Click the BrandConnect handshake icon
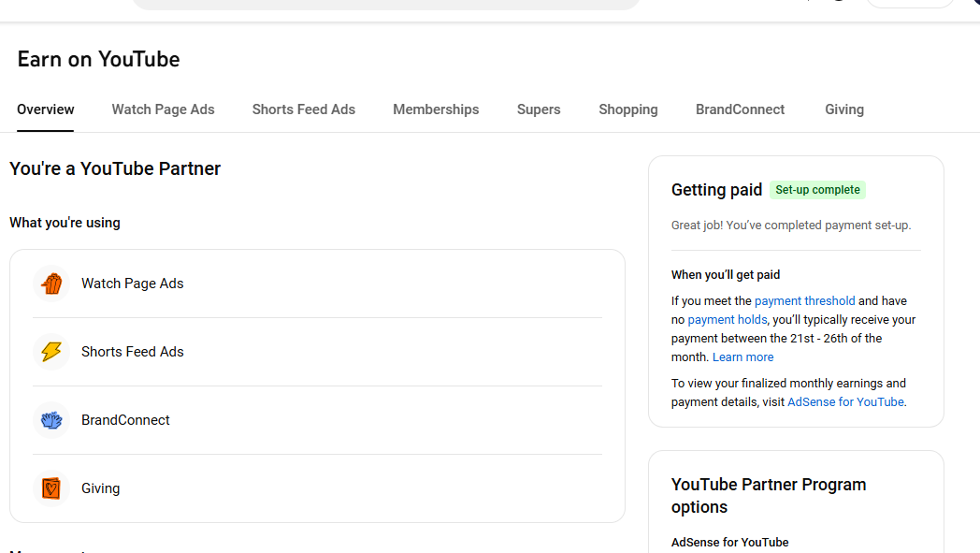The image size is (980, 553). coord(51,420)
